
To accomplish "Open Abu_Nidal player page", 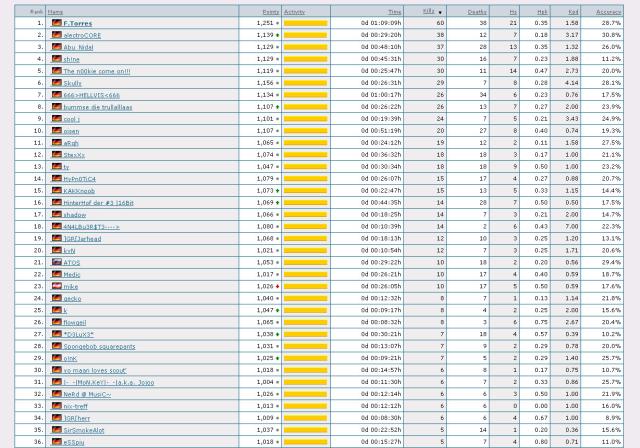I will click(79, 46).
